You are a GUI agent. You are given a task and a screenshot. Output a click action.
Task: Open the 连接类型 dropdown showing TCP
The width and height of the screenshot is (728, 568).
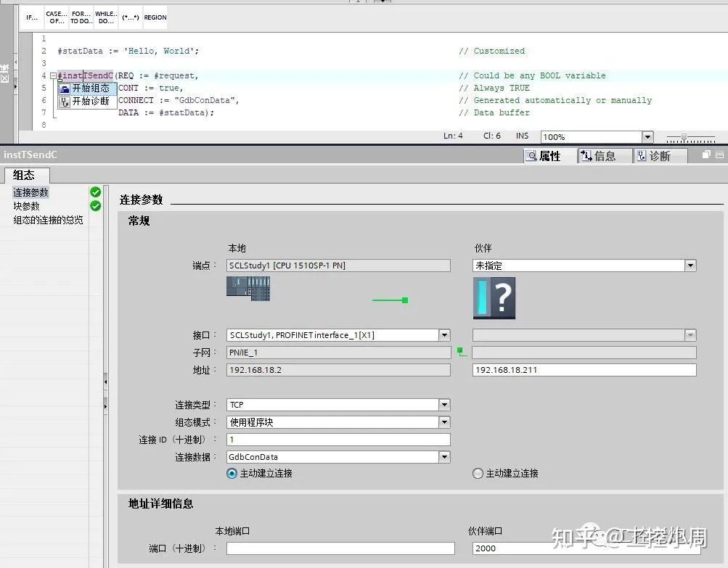point(444,404)
